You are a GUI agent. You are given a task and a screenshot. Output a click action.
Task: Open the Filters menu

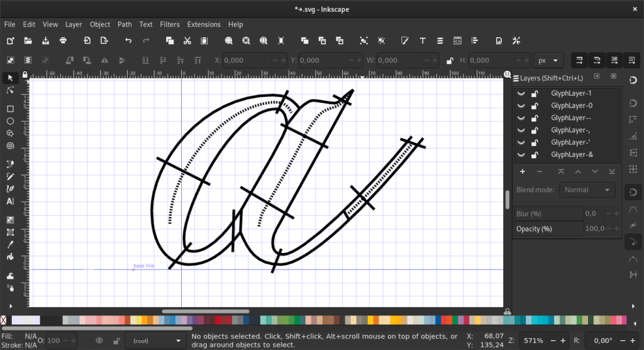point(170,25)
